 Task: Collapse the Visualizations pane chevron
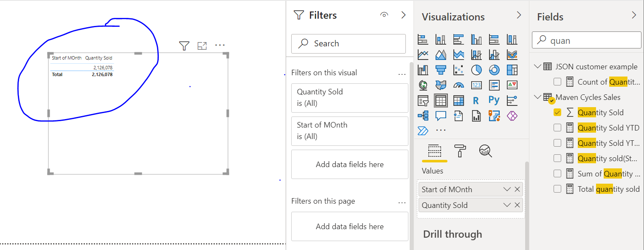tap(519, 15)
